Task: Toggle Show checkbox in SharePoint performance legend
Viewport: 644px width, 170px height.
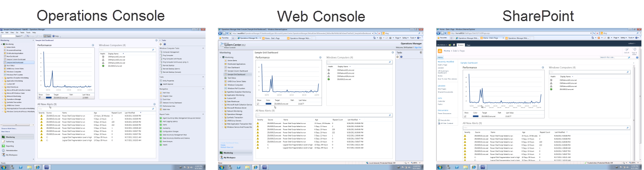Action: click(465, 116)
